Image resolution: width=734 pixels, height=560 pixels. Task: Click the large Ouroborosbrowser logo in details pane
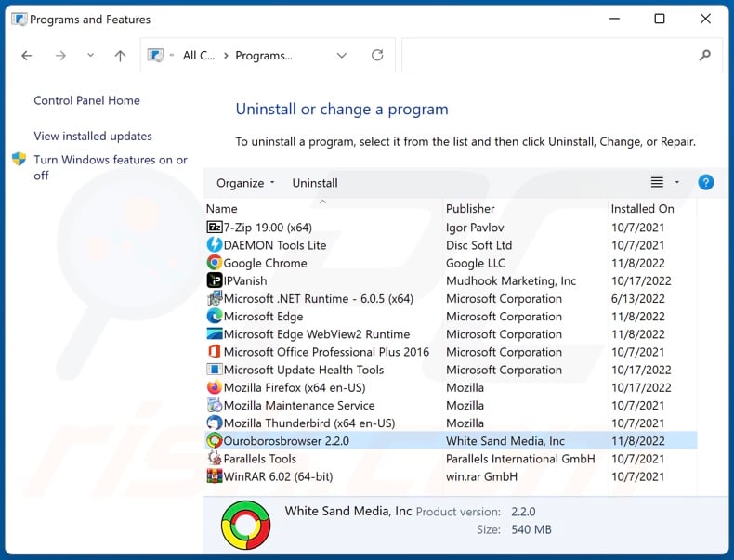pyautogui.click(x=246, y=525)
